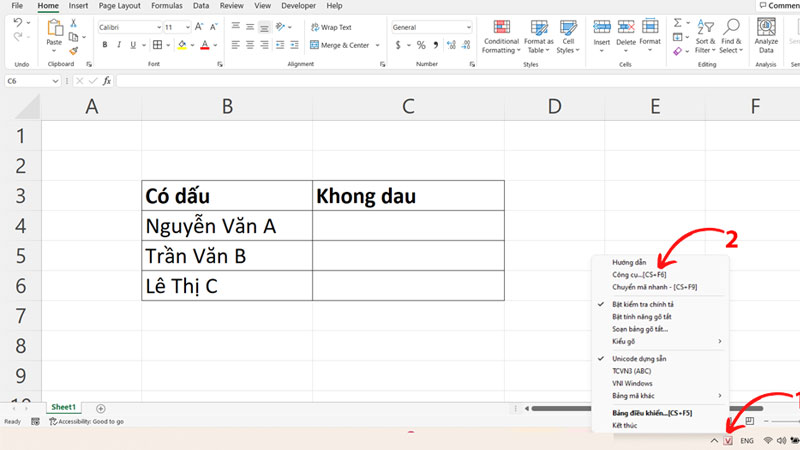Open the File tab
This screenshot has height=450, width=800.
coord(17,6)
